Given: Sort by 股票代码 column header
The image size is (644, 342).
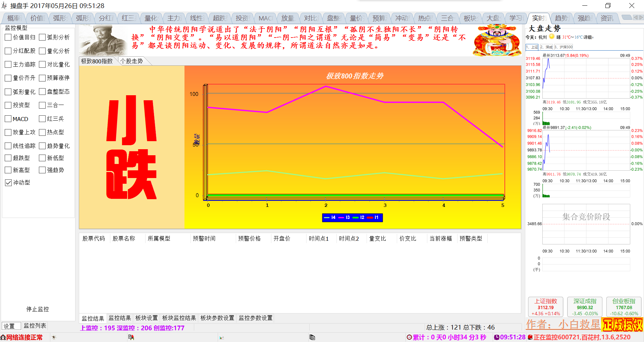Looking at the screenshot, I should (x=94, y=238).
